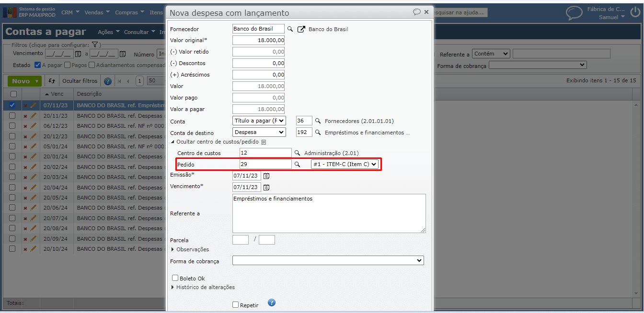The width and height of the screenshot is (644, 313).
Task: Click blue help icon next to Repetir
Action: click(272, 303)
